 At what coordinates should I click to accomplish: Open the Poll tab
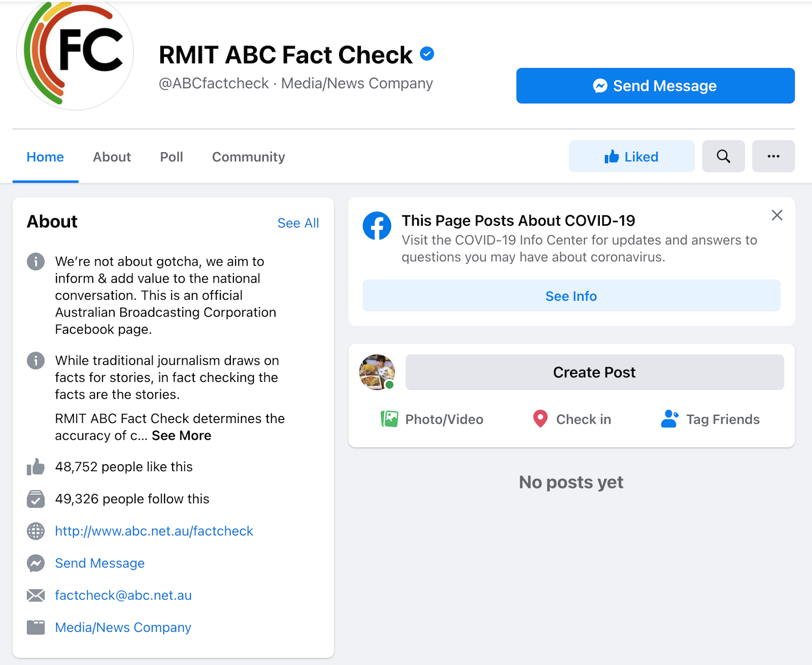(172, 157)
